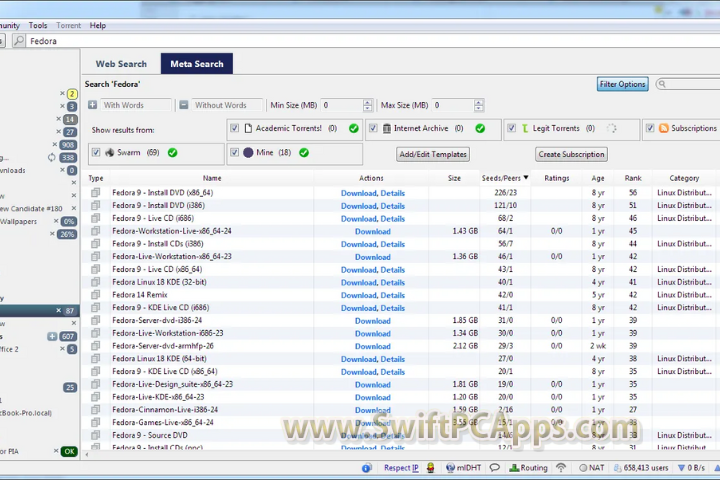720x480 pixels.
Task: Click the yellow 2 badge in the sidebar
Action: (x=72, y=94)
